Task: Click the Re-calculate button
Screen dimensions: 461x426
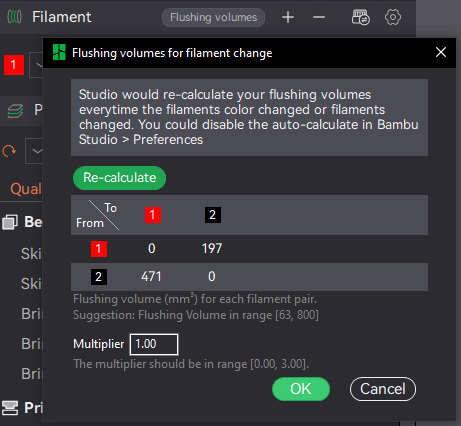Action: (119, 178)
